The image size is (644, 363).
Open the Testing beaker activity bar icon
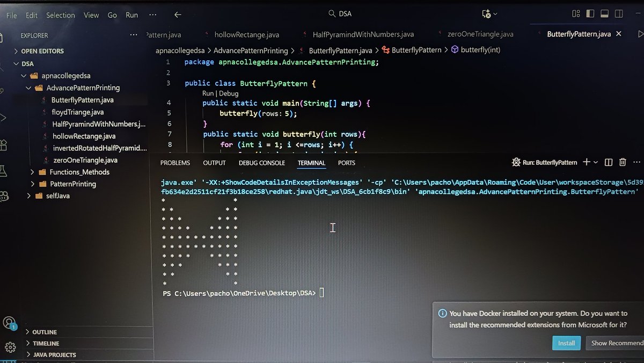tap(3, 171)
